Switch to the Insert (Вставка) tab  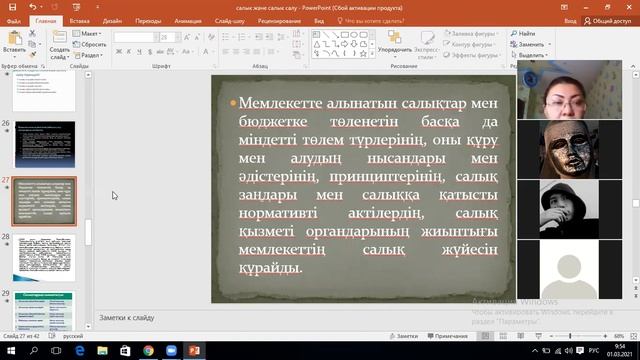(x=80, y=21)
